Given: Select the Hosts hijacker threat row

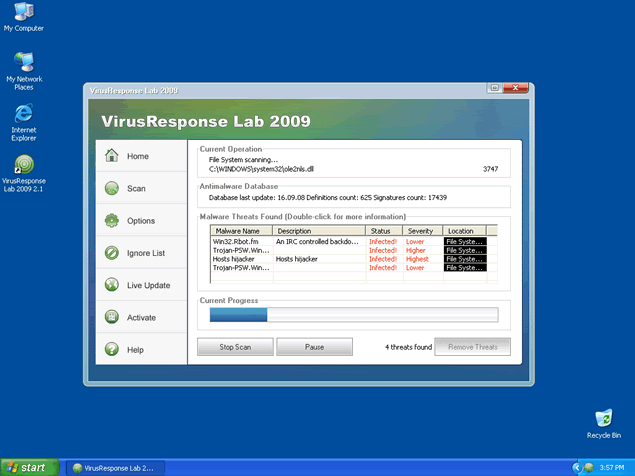Looking at the screenshot, I should (240, 259).
